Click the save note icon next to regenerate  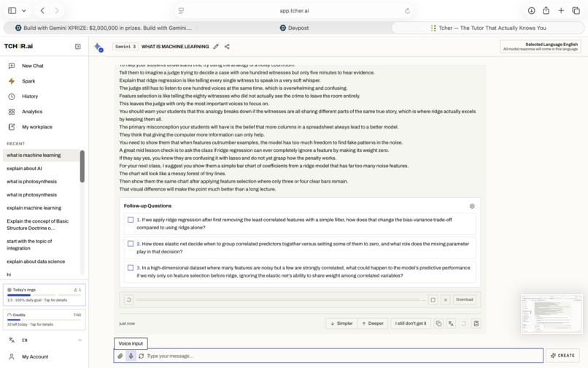click(x=476, y=323)
